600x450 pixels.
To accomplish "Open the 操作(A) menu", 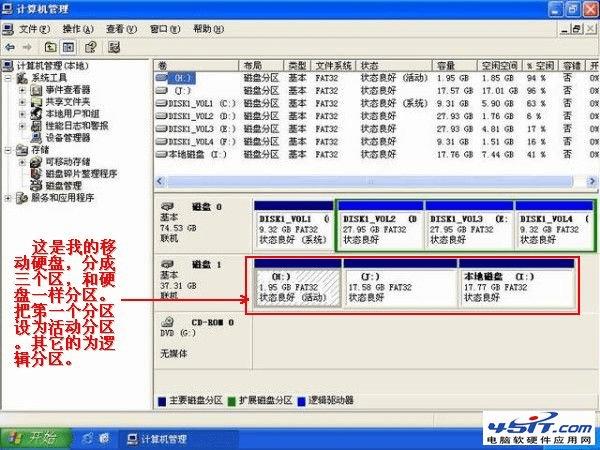I will tap(78, 29).
